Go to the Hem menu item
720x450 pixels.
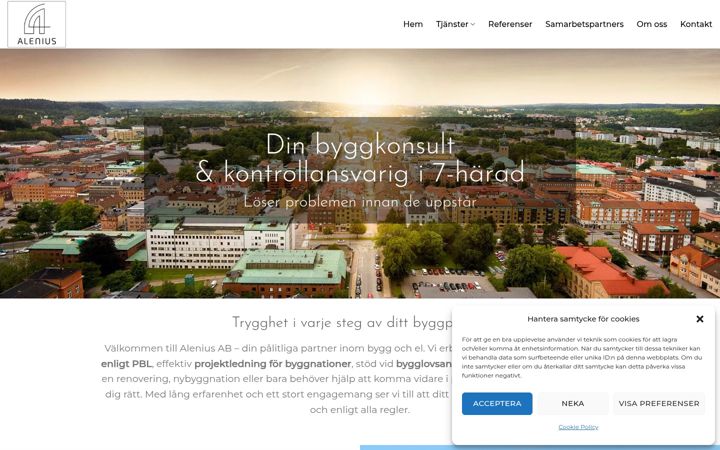pos(413,24)
